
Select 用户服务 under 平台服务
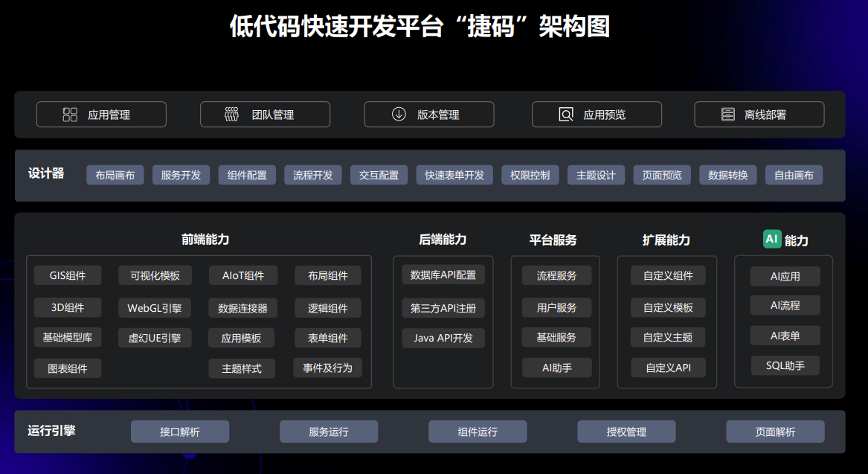(x=557, y=307)
